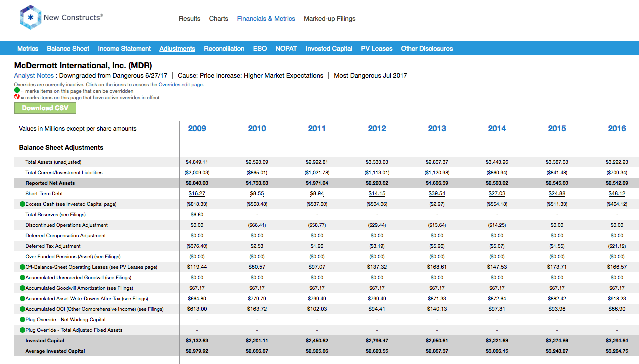Click 2014 Reported Net Assets $2,583.02
Viewport: 639px width, 364px height.
[x=497, y=183]
